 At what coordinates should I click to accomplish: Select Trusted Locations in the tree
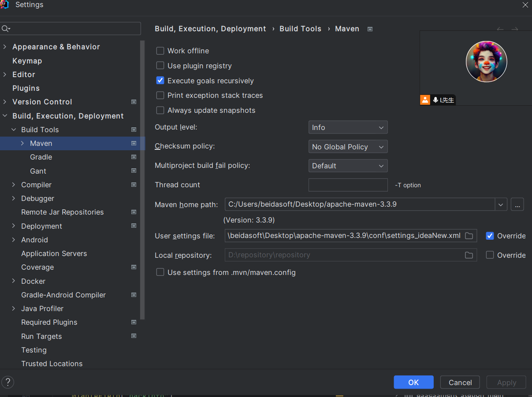click(52, 364)
